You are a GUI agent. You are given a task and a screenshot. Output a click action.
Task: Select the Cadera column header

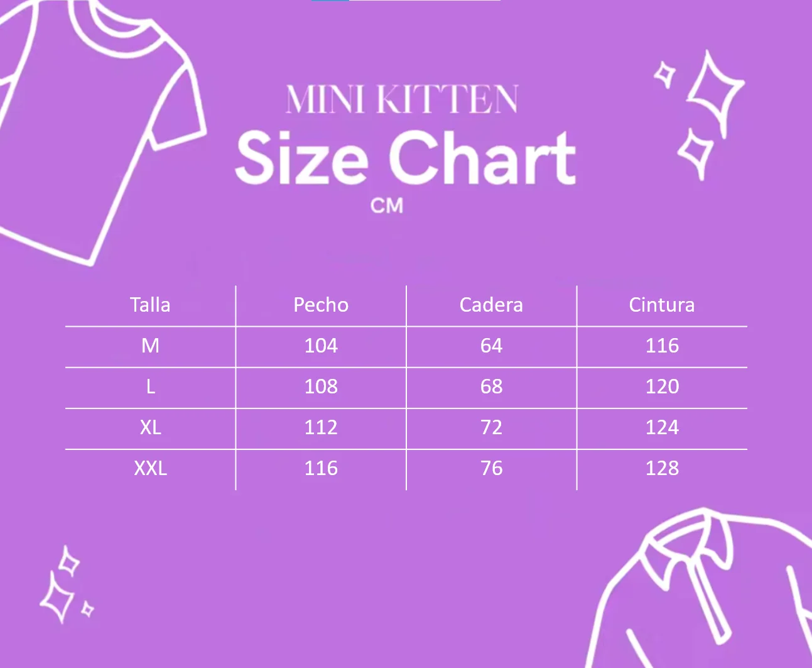(491, 305)
